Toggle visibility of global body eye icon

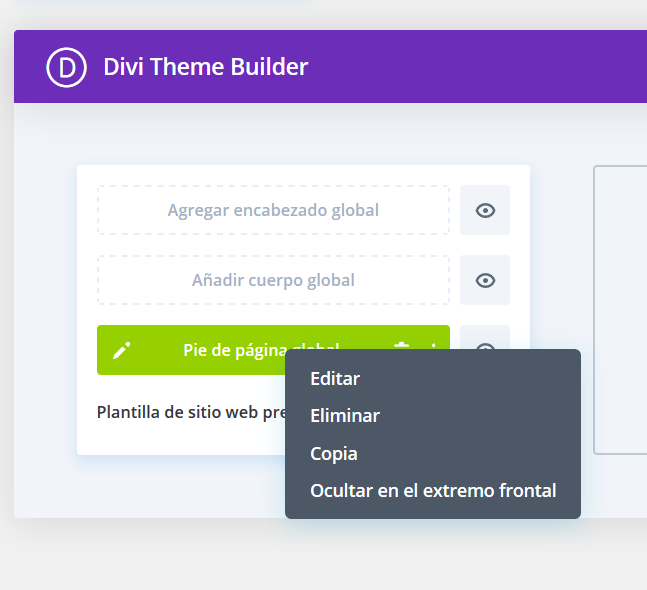485,281
